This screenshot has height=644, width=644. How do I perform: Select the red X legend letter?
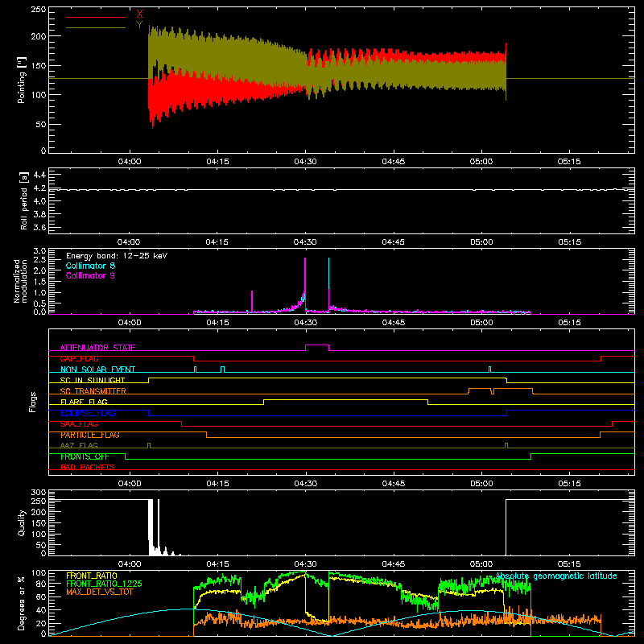pos(139,14)
